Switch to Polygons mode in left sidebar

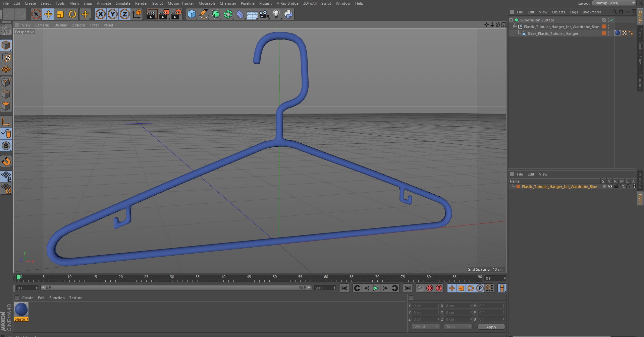pos(6,107)
